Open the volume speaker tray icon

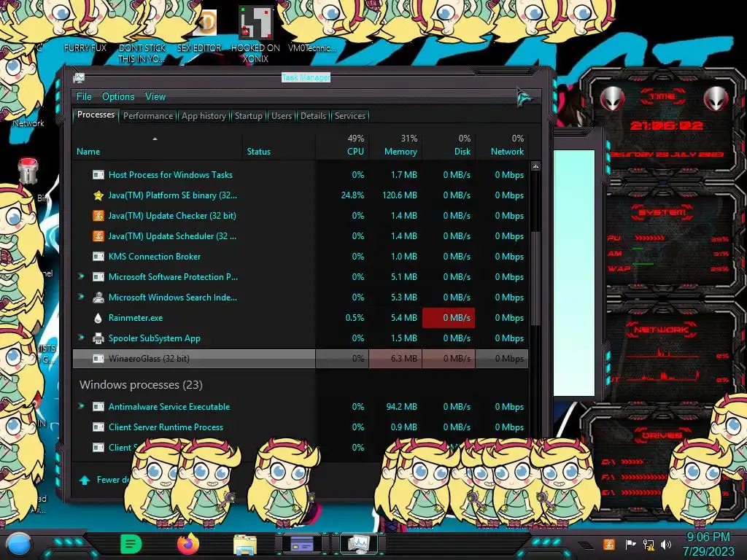pos(666,544)
